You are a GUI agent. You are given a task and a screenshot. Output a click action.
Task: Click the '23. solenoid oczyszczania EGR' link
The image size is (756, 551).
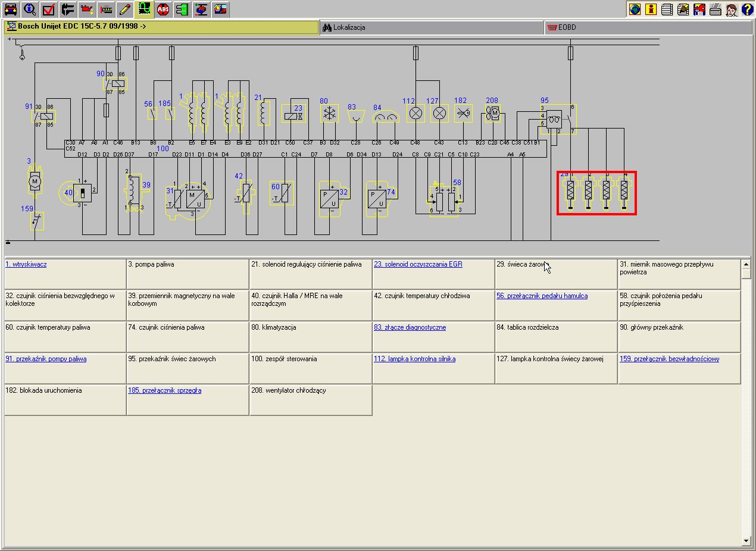418,264
